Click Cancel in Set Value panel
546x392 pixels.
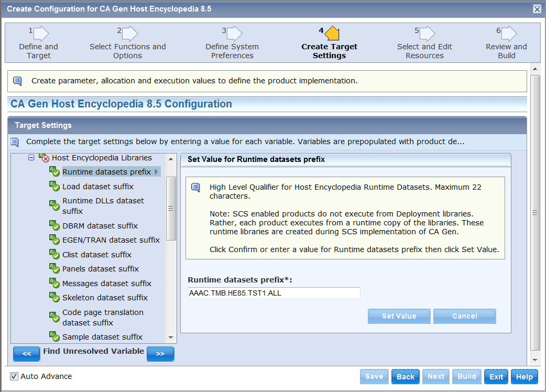coord(464,316)
